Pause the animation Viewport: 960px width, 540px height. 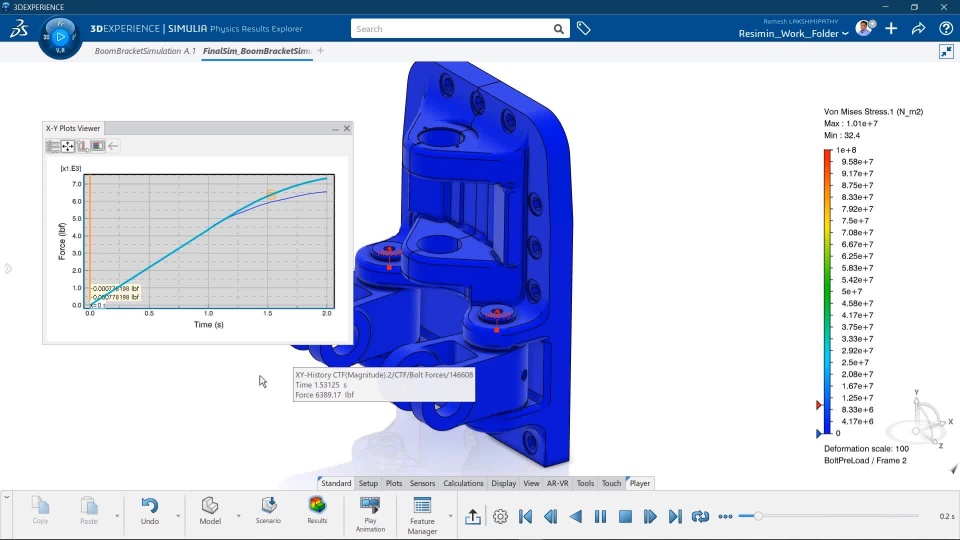pyautogui.click(x=600, y=517)
